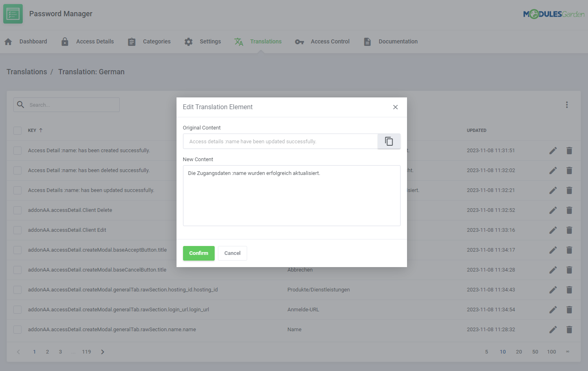Check the row for 'Access Detail :name: has been created successfully.'
588x371 pixels.
tap(17, 150)
